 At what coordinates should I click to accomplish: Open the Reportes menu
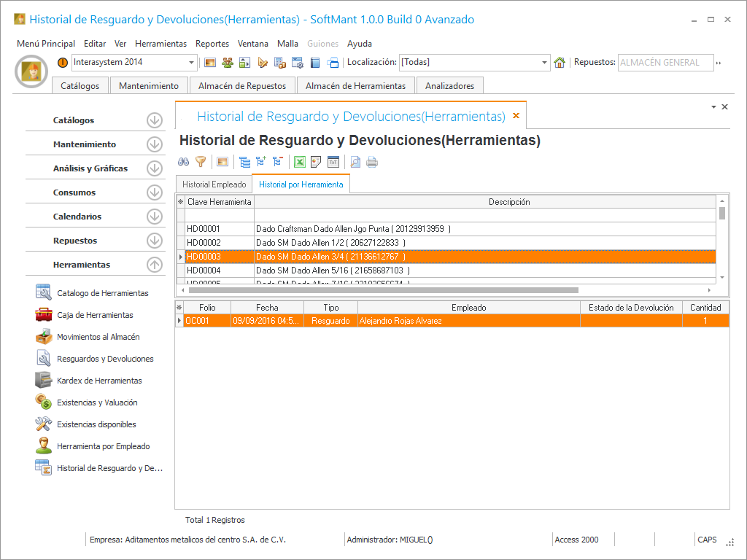(212, 44)
